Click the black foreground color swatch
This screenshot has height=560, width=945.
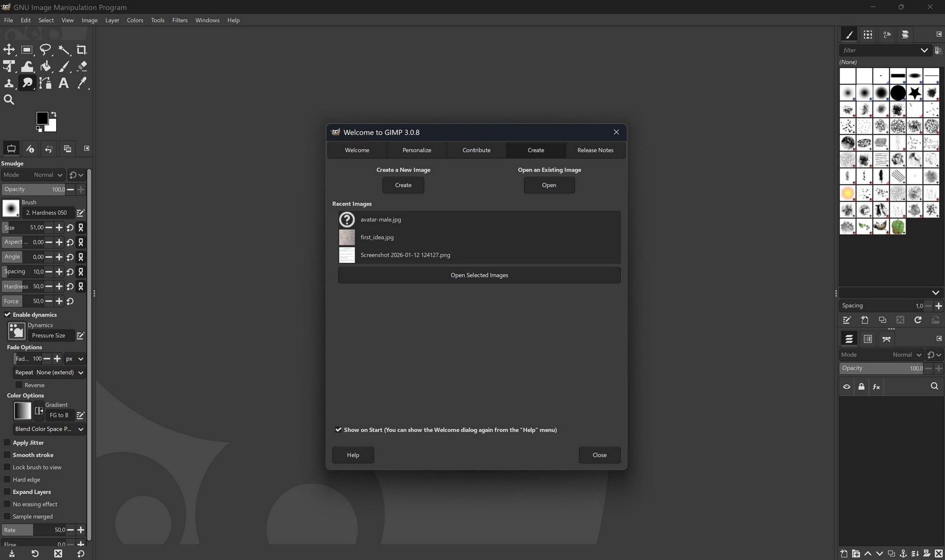42,118
